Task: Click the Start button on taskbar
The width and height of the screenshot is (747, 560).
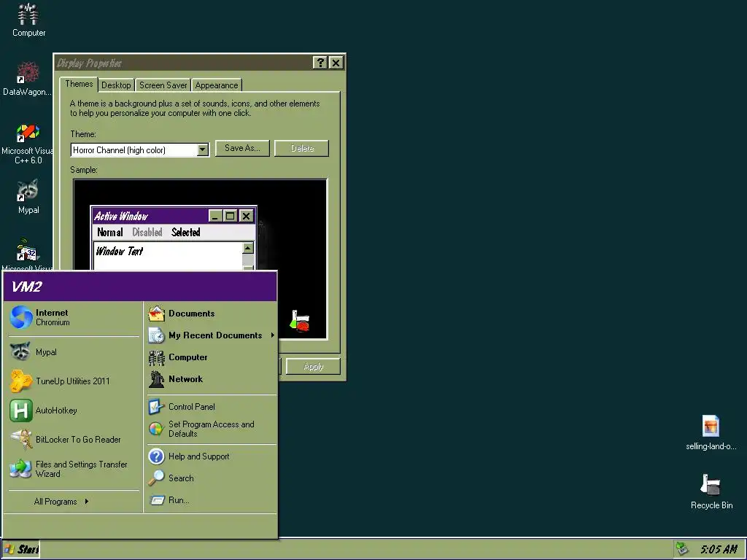Action: (21, 550)
